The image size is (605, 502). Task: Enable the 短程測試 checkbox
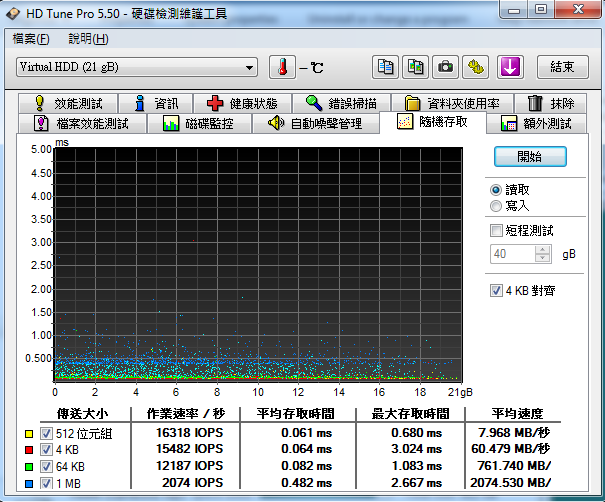[496, 231]
